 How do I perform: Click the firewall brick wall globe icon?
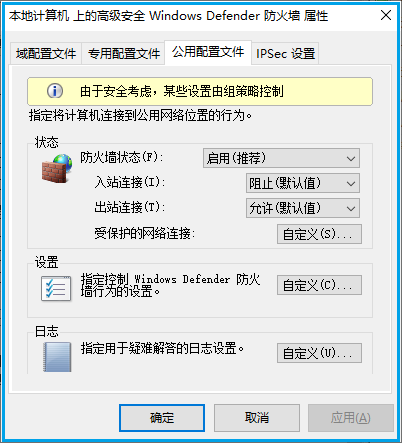57,169
